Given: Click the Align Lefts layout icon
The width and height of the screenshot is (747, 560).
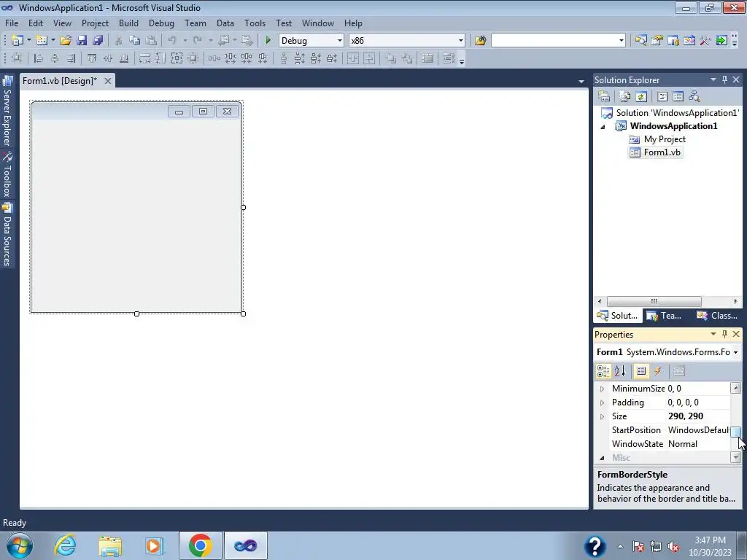Looking at the screenshot, I should (x=39, y=58).
